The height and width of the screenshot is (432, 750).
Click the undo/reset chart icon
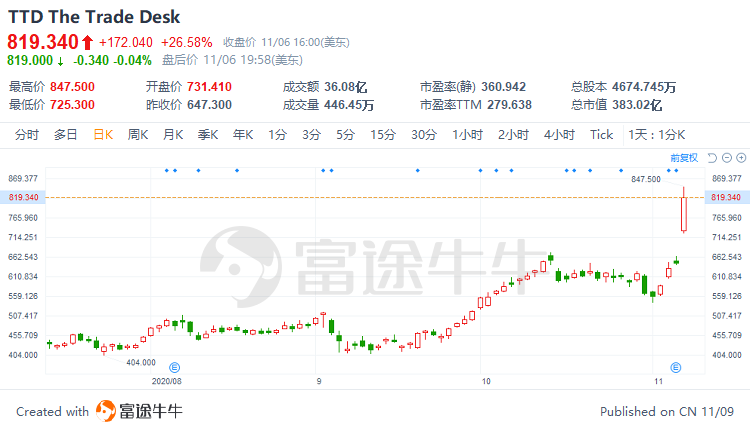click(x=712, y=158)
